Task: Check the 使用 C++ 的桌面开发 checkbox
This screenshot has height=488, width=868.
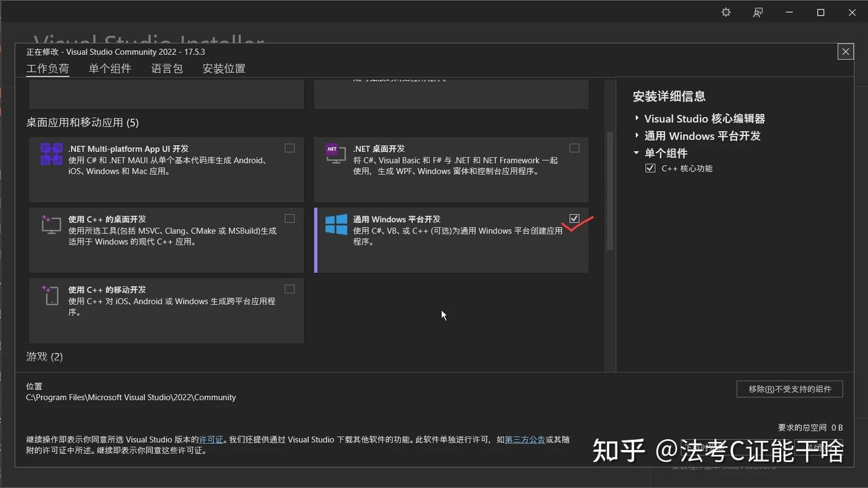Action: pyautogui.click(x=289, y=218)
